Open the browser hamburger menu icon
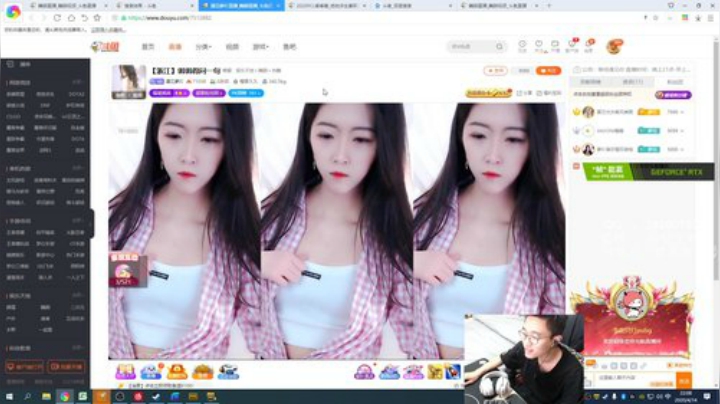 [711, 18]
